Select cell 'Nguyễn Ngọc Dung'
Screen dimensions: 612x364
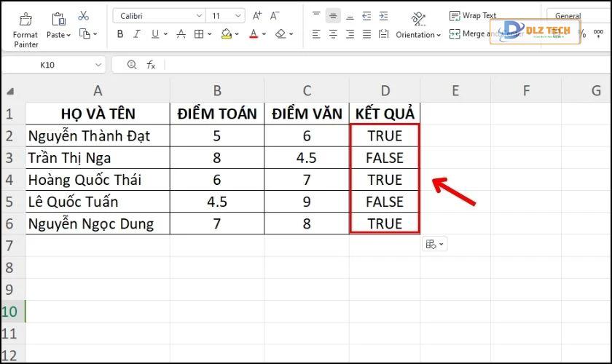point(98,223)
